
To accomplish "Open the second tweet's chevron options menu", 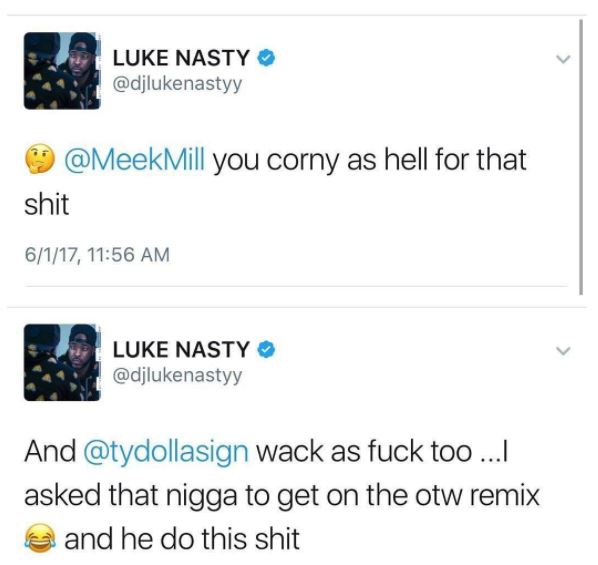I will point(563,351).
